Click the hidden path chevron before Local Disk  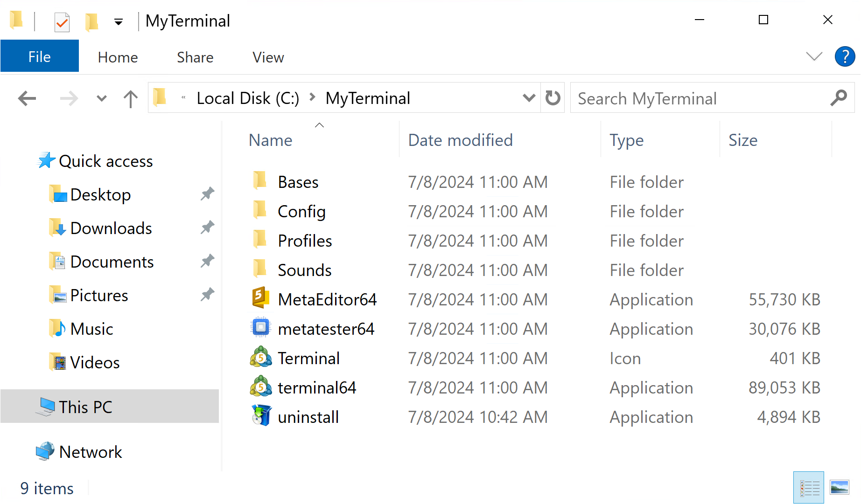(x=183, y=97)
